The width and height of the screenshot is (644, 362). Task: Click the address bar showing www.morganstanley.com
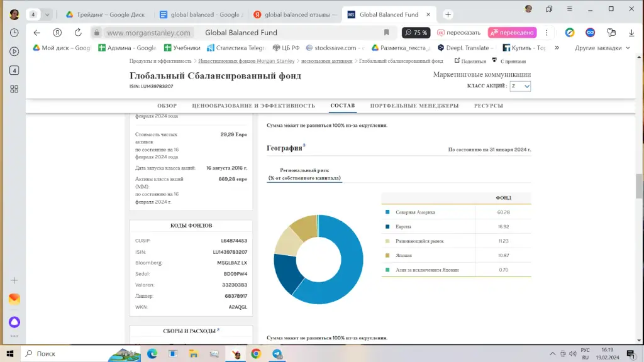[x=148, y=33]
